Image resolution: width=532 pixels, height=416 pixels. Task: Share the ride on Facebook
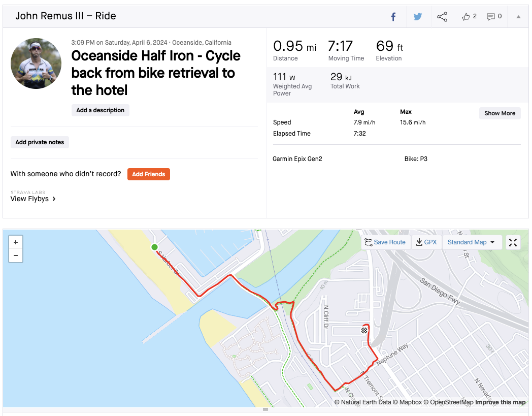click(x=393, y=17)
